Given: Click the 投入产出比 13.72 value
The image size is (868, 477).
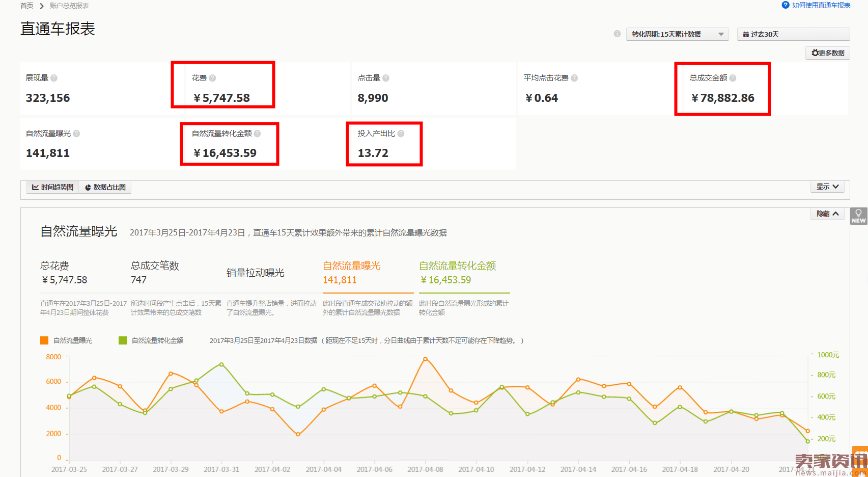Looking at the screenshot, I should (x=373, y=153).
